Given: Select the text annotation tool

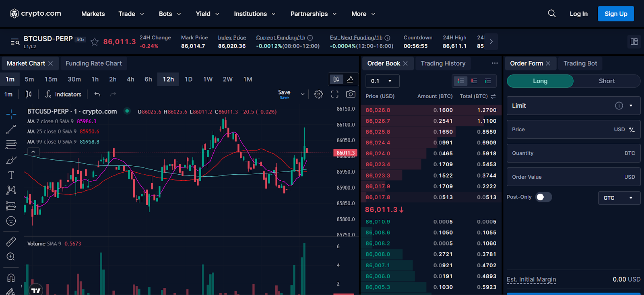Looking at the screenshot, I should click(x=11, y=175).
